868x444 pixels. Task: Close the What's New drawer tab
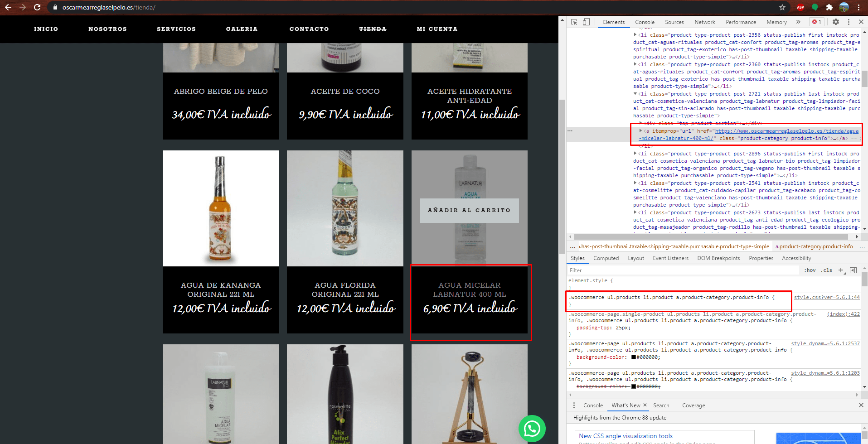click(x=645, y=405)
